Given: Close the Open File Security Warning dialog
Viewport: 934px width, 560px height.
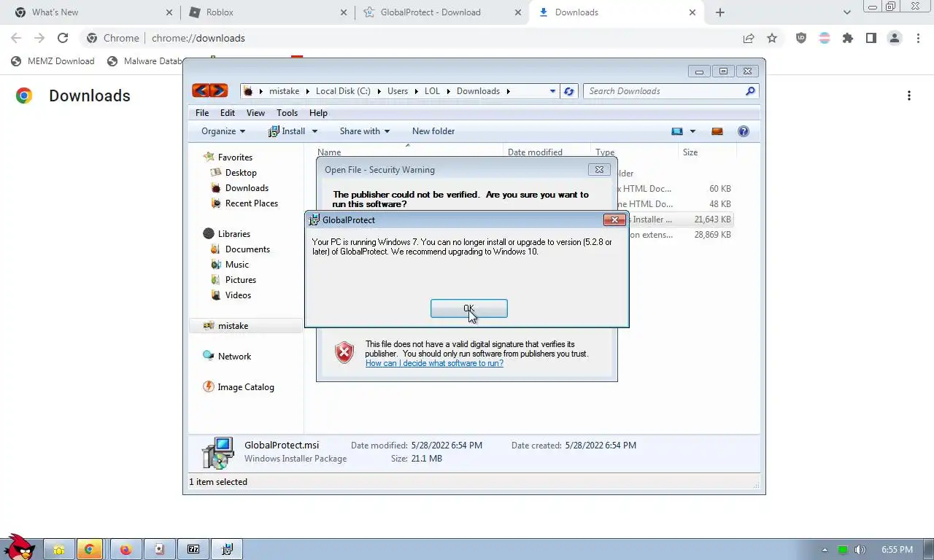Looking at the screenshot, I should 599,169.
